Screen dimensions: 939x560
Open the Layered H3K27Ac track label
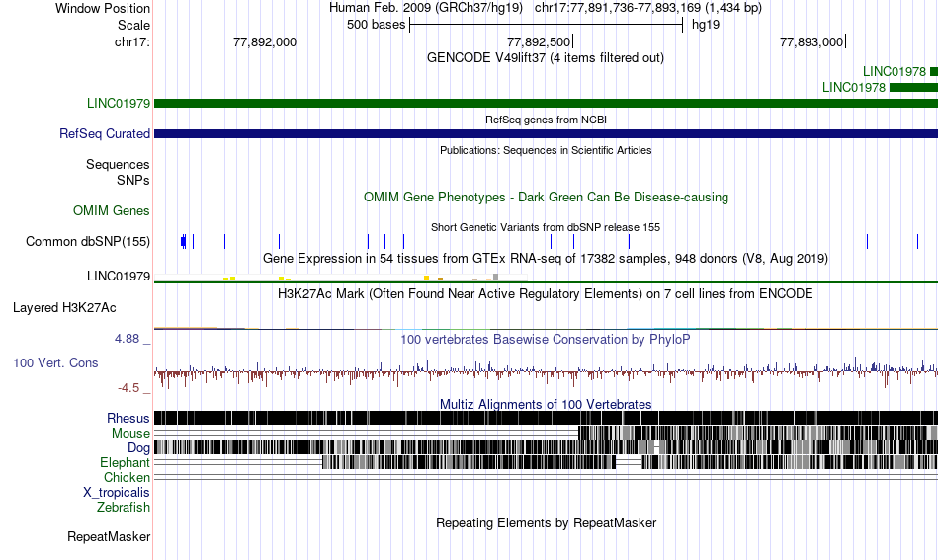tap(64, 308)
